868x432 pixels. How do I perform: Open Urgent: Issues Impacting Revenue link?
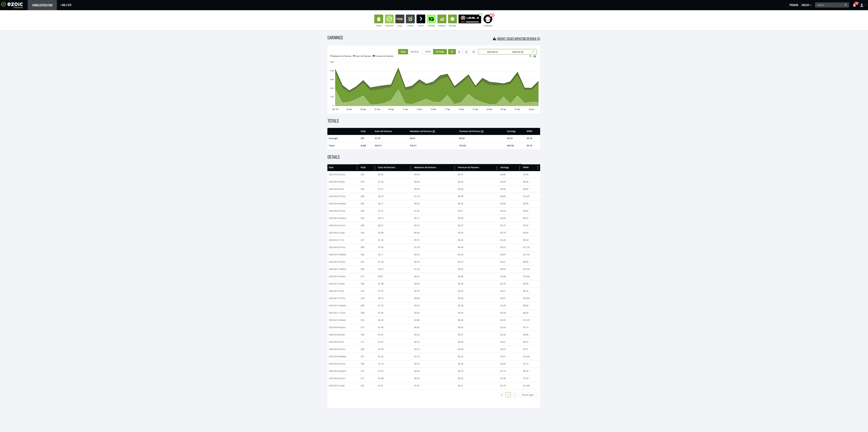(x=518, y=39)
